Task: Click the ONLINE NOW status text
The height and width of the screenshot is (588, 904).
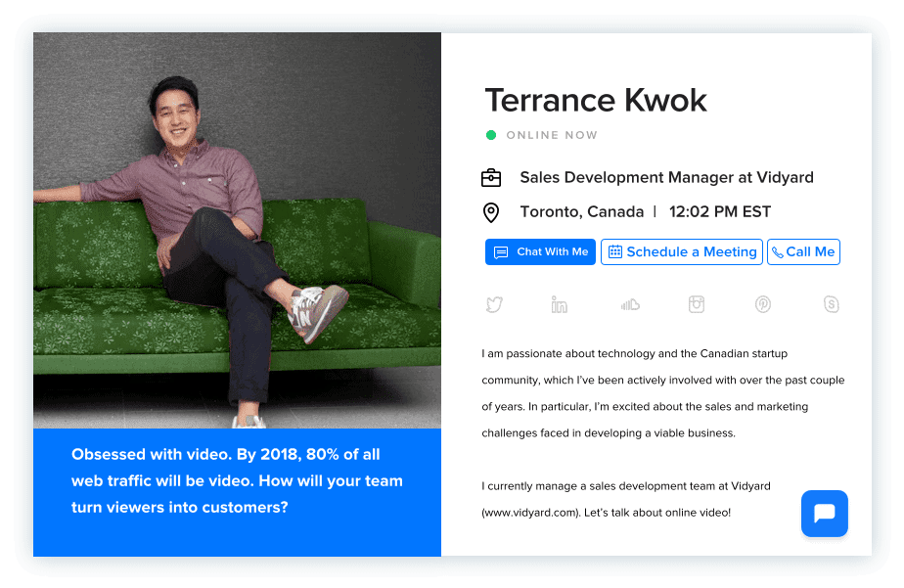Action: pyautogui.click(x=552, y=135)
